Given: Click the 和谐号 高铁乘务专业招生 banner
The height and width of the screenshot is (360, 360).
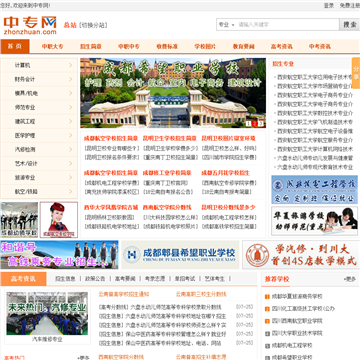Looking at the screenshot, I should (59, 255).
